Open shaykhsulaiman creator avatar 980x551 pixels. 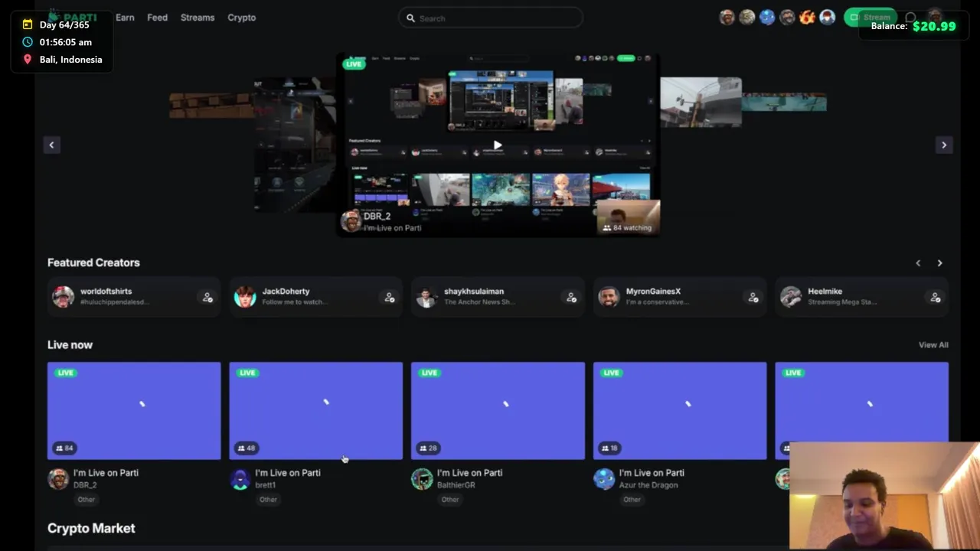(x=426, y=297)
